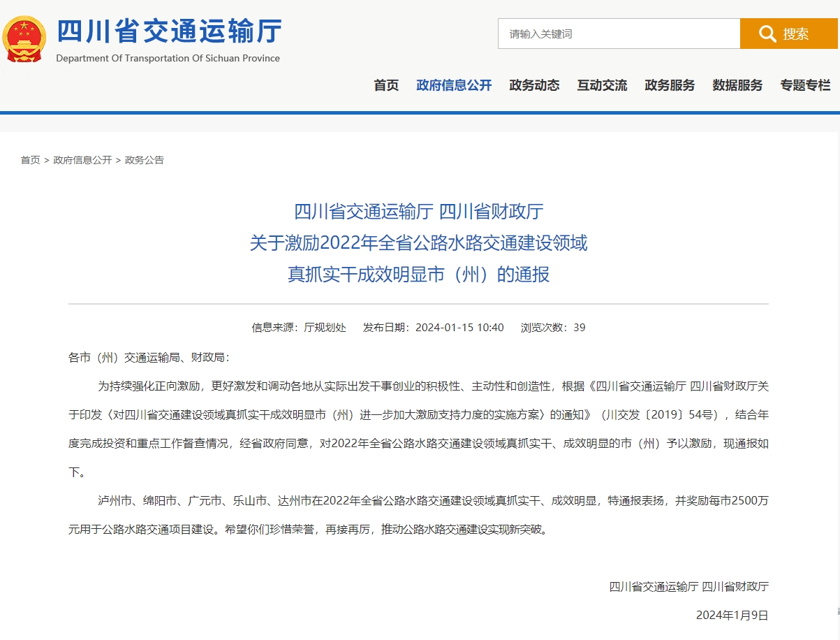Click the 四川省交通运输厅 site title
The height and width of the screenshot is (640, 840).
tap(169, 31)
